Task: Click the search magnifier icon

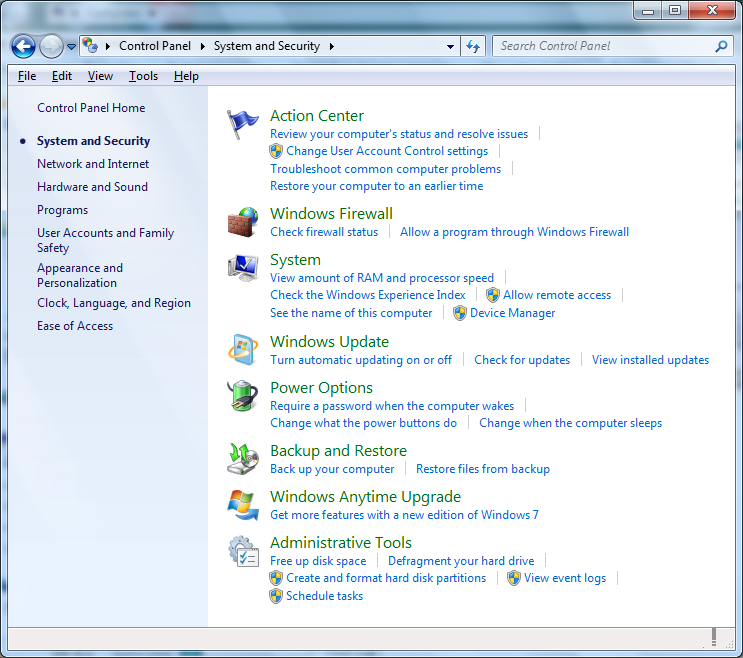Action: click(x=721, y=46)
